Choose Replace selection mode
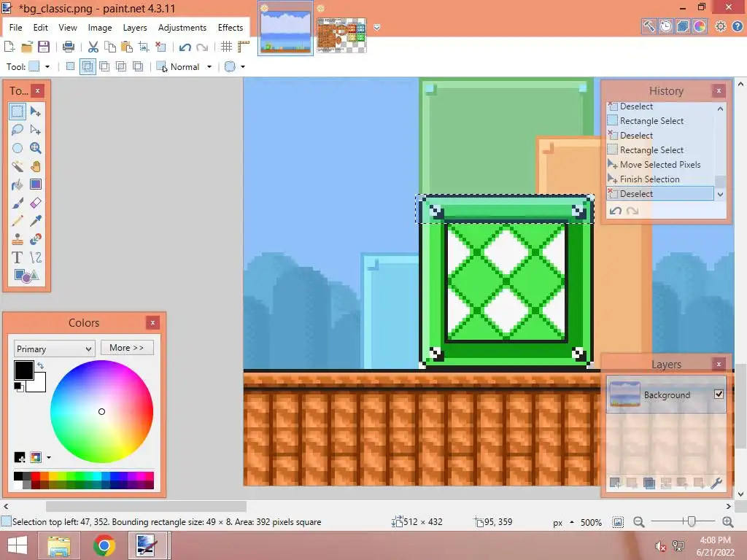 [x=70, y=66]
